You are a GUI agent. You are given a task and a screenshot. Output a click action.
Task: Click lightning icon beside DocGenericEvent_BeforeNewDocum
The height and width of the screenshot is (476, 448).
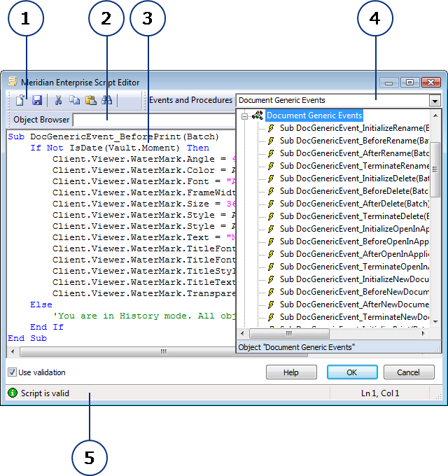[271, 292]
